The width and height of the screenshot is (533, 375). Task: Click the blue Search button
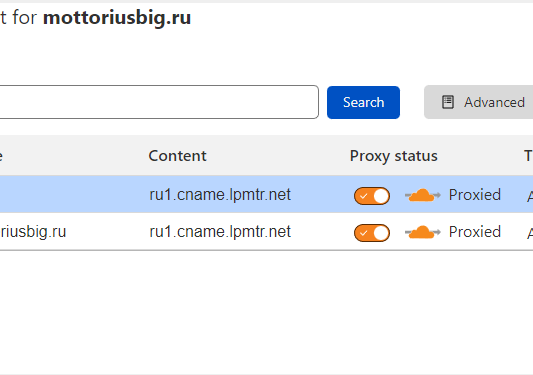363,102
